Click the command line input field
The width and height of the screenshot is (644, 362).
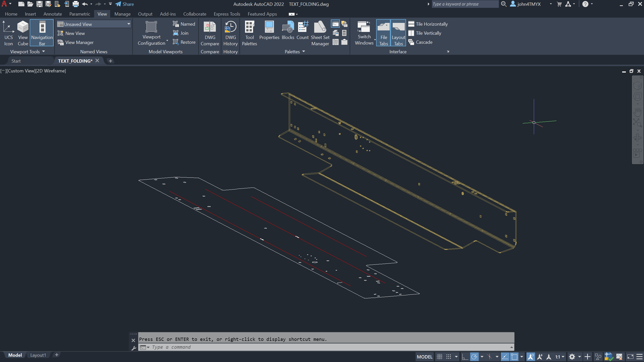[x=327, y=347]
